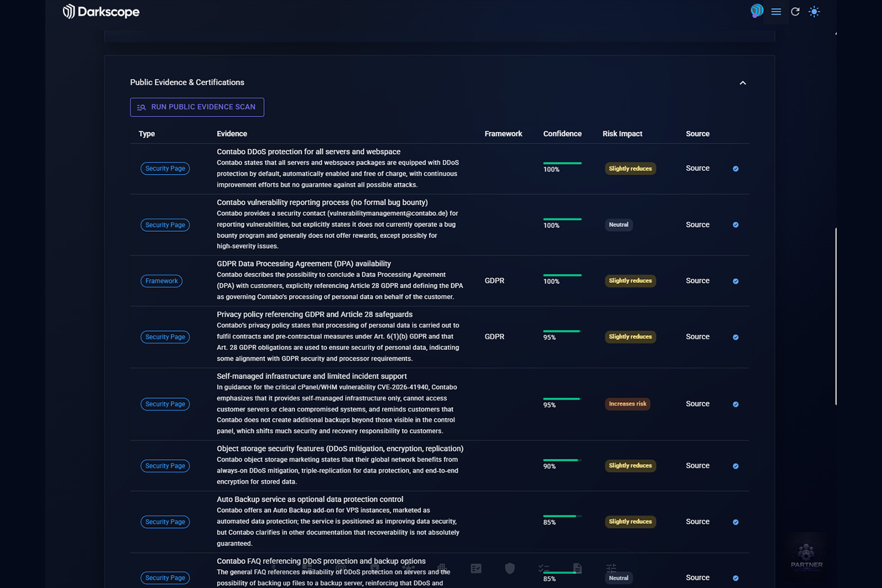
Task: Click the 90% confidence bar for Object storage row
Action: (x=562, y=460)
